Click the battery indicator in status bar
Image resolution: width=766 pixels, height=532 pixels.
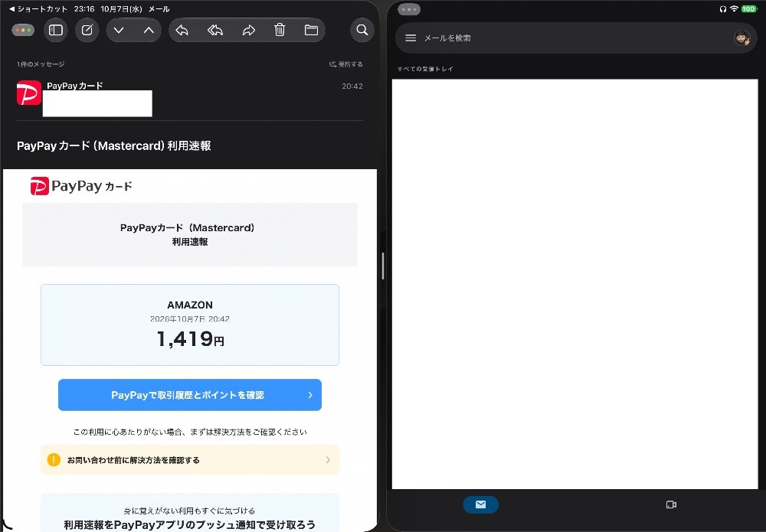click(x=748, y=8)
